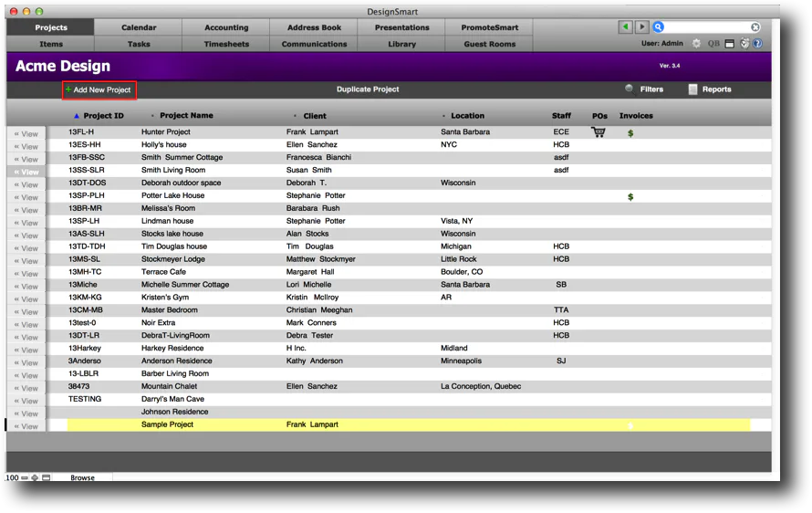
Task: Click location Boulder, CO
Action: pos(462,271)
